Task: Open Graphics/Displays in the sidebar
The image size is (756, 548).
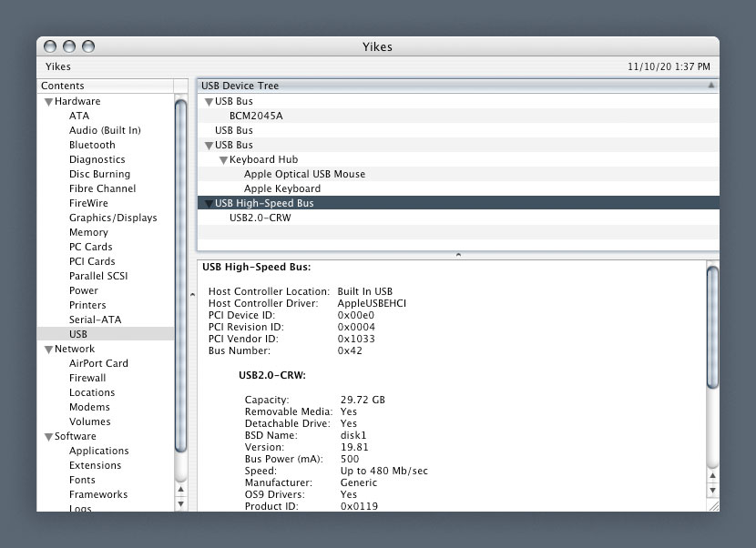Action: pos(113,218)
